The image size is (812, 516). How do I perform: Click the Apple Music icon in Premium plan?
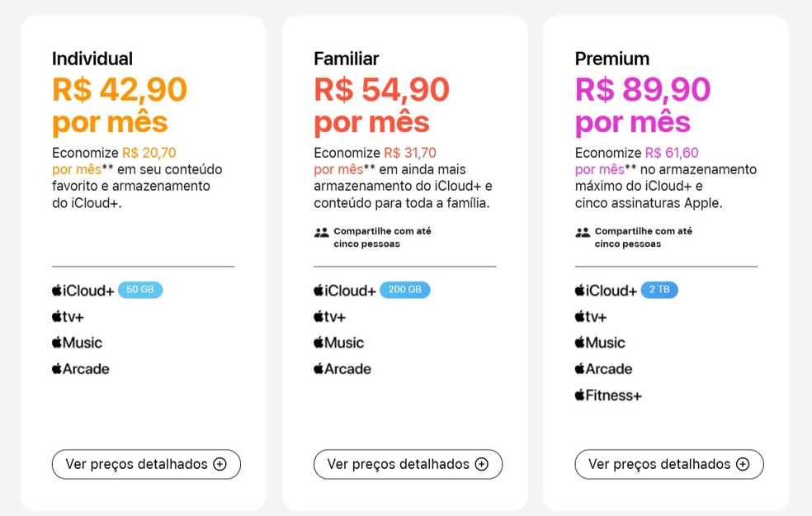[580, 343]
